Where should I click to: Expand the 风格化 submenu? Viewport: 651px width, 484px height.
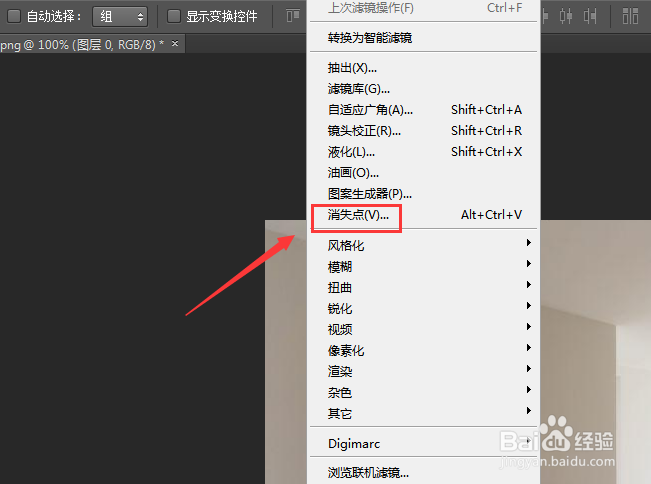coord(423,245)
